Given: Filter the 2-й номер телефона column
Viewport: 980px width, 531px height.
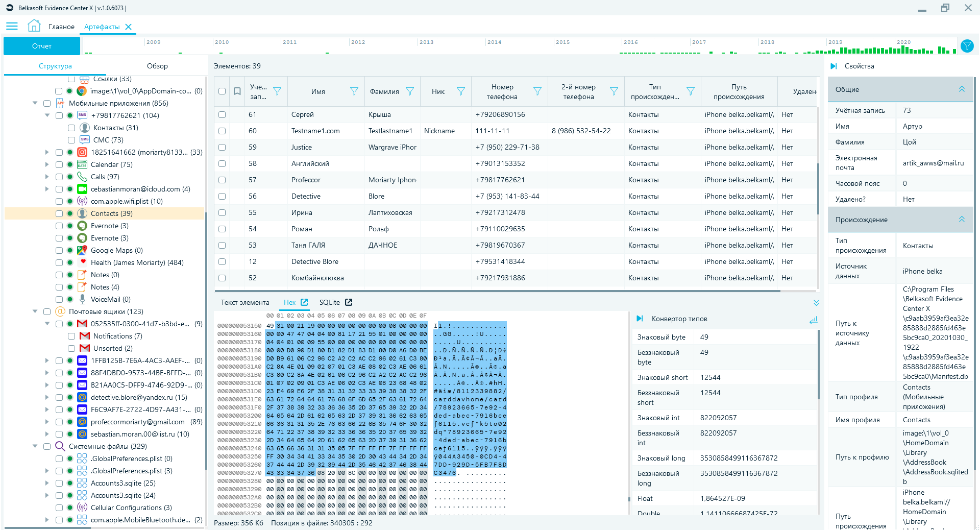Looking at the screenshot, I should click(x=614, y=91).
